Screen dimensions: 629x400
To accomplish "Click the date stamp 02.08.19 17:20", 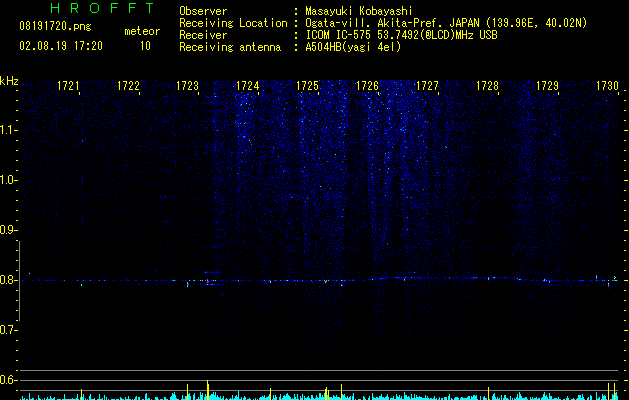I will tap(61, 46).
